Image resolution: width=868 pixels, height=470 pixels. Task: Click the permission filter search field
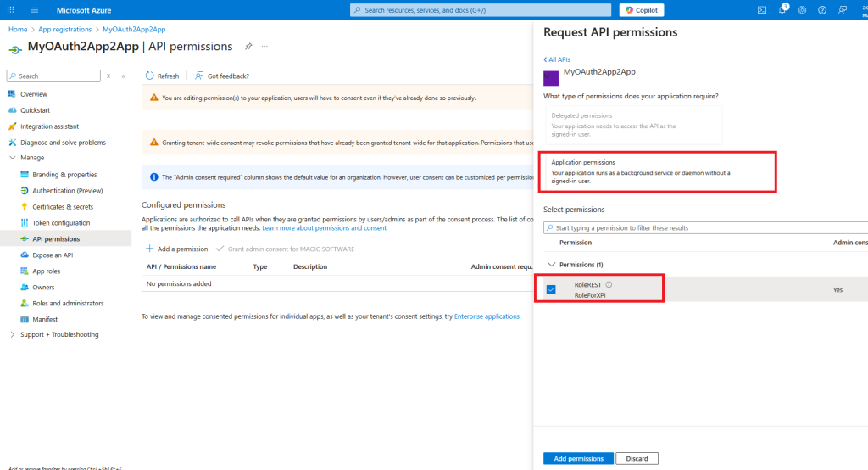tap(704, 227)
